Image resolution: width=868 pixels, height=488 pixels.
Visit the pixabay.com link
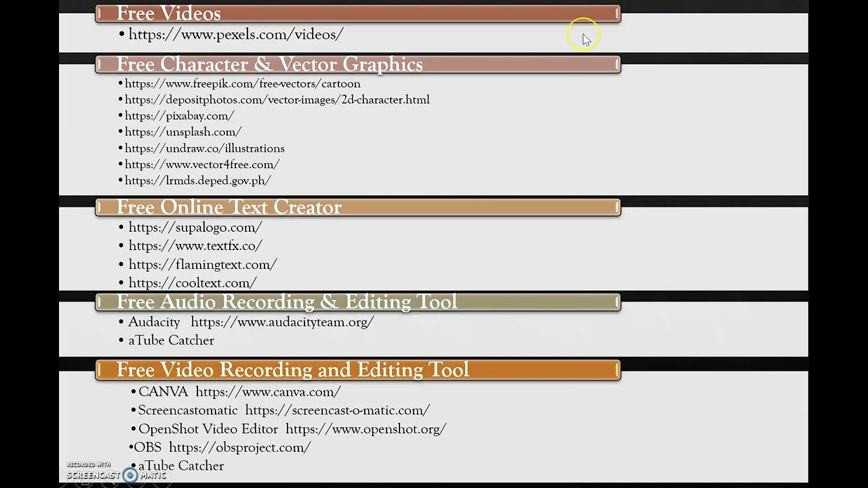coord(180,116)
